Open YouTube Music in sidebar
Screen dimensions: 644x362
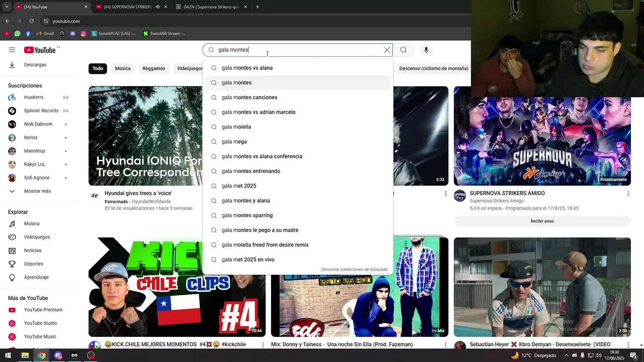click(40, 336)
